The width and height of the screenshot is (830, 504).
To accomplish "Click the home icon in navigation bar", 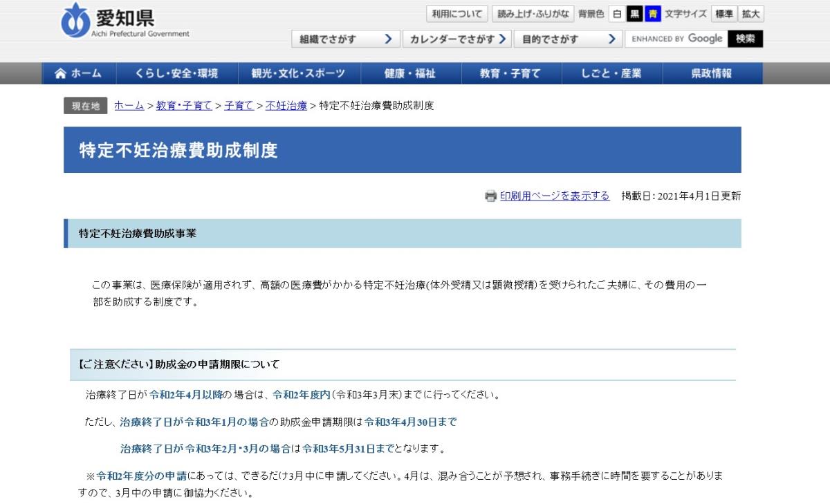I will click(x=61, y=73).
